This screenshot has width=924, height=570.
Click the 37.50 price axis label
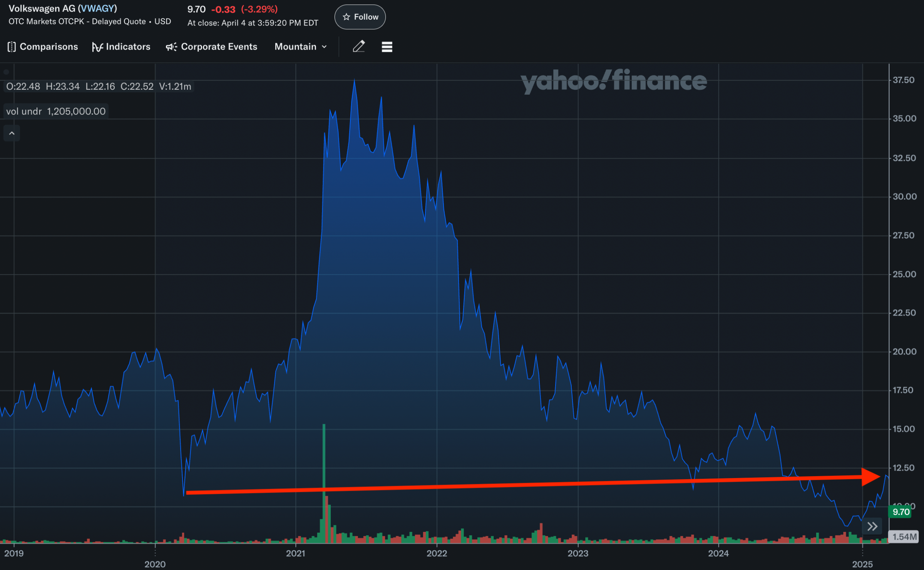pyautogui.click(x=904, y=80)
